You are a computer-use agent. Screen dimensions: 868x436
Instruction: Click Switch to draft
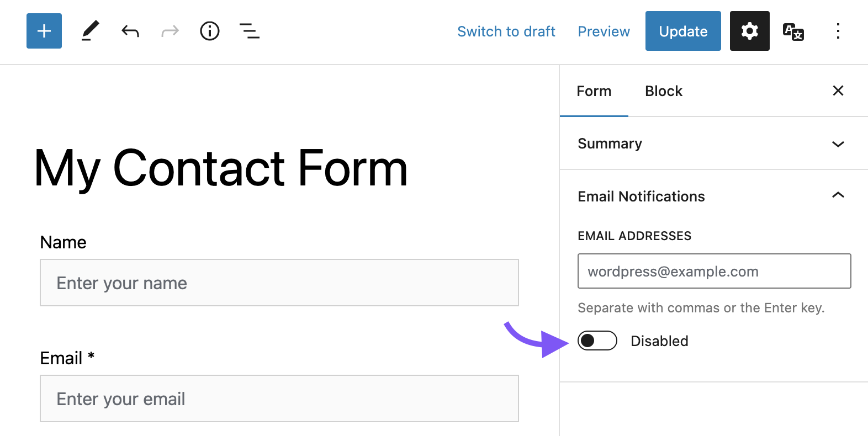(x=506, y=31)
